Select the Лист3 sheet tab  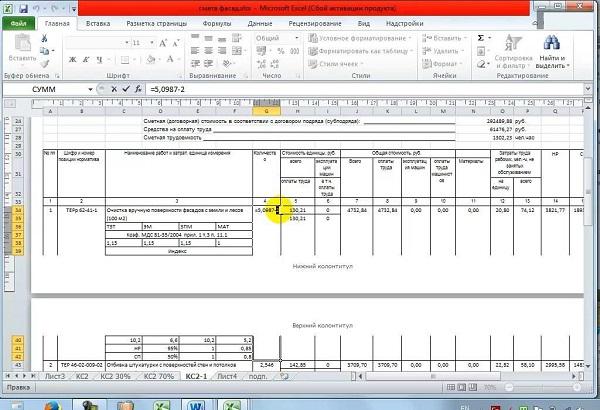coord(55,376)
